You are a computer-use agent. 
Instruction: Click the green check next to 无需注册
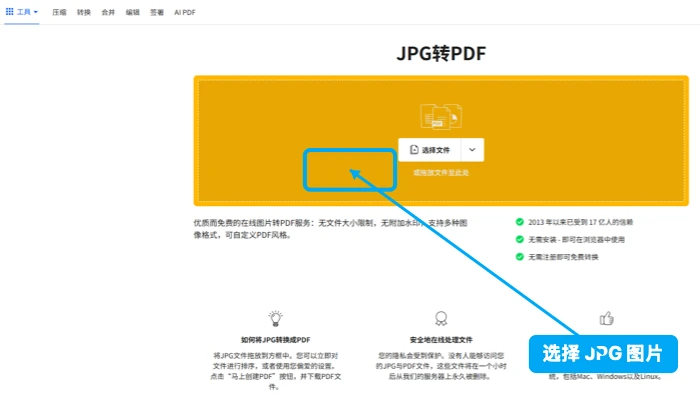pyautogui.click(x=520, y=257)
